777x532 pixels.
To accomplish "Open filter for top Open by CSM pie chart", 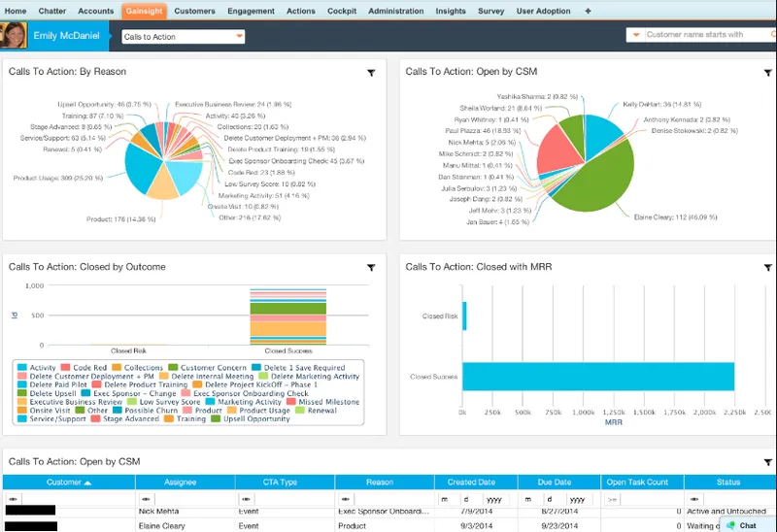I will coord(767,73).
